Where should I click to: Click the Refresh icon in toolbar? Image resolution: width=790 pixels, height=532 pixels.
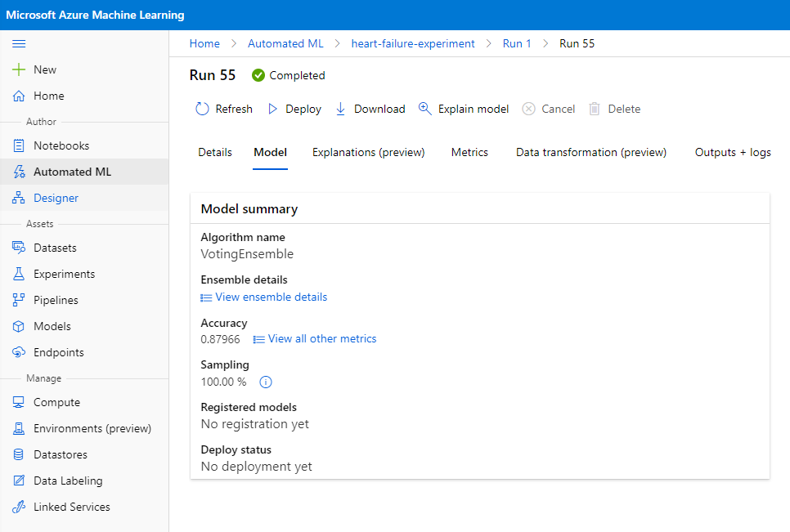[x=203, y=109]
